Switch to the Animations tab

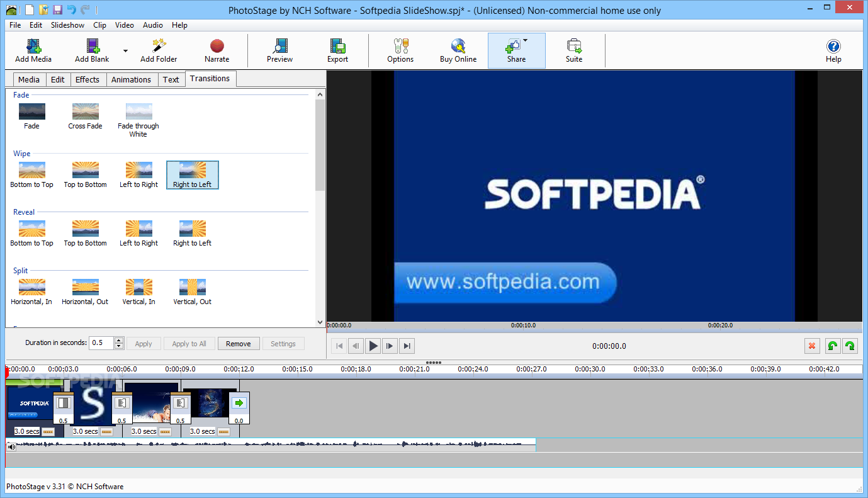tap(131, 79)
